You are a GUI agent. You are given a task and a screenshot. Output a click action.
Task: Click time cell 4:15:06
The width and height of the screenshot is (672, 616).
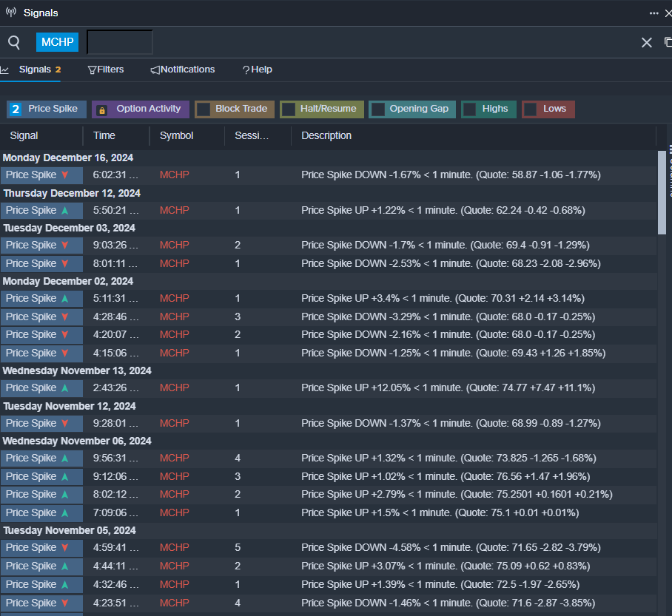[115, 353]
